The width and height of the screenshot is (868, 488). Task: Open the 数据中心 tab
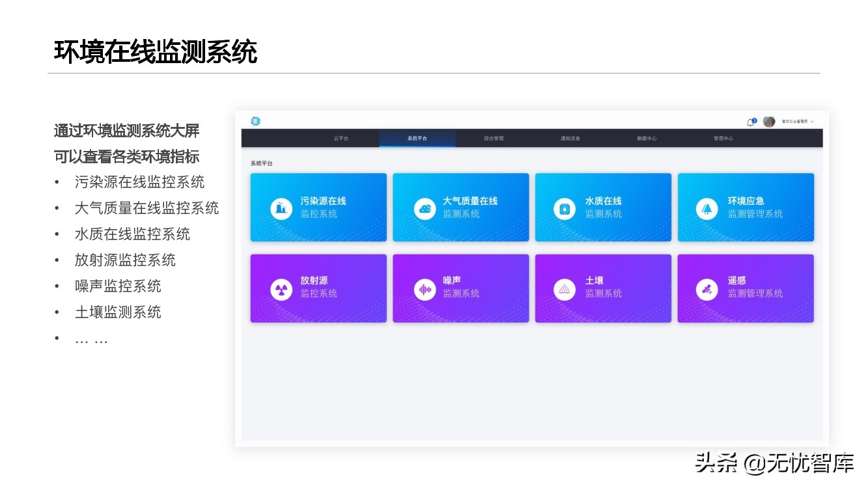(647, 139)
